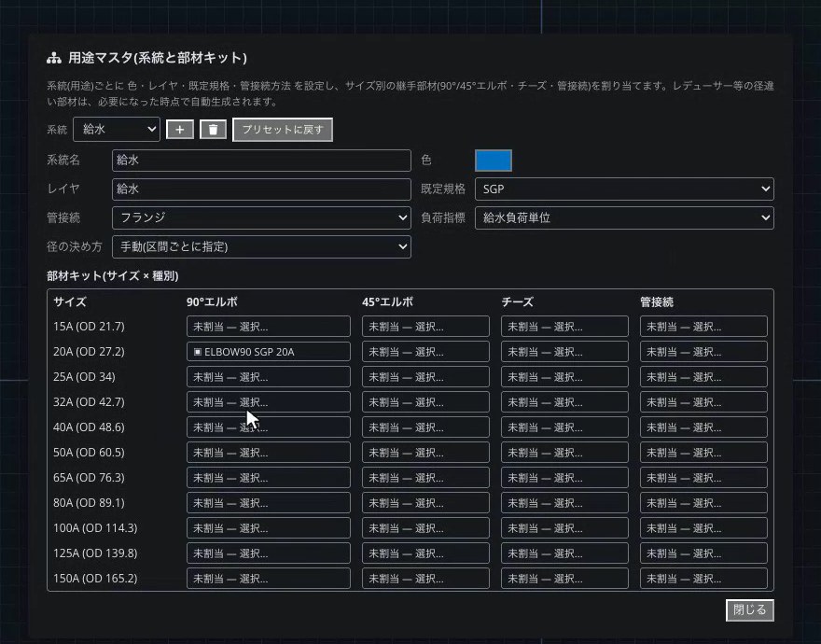Screen dimensions: 821x644
Task: Click the チーズ column header
Action: 517,301
